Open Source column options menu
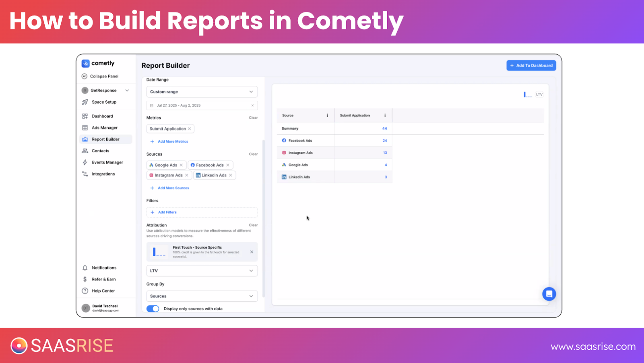Image resolution: width=644 pixels, height=363 pixels. [x=327, y=115]
